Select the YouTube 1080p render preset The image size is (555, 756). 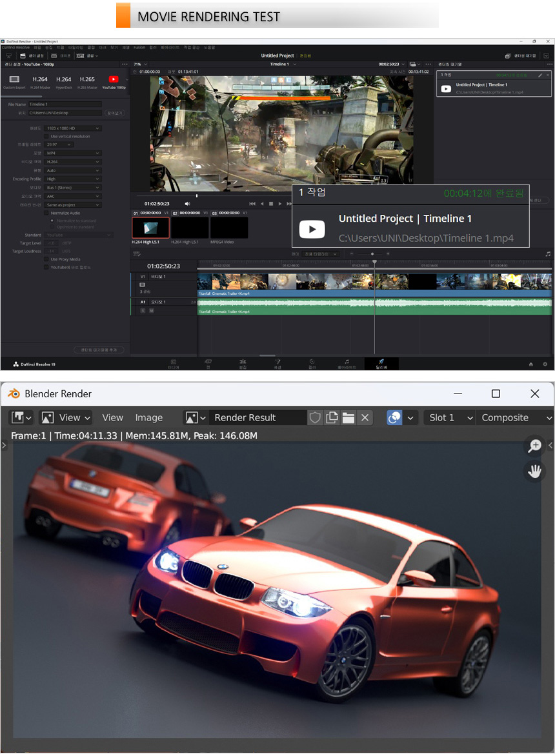pyautogui.click(x=114, y=81)
